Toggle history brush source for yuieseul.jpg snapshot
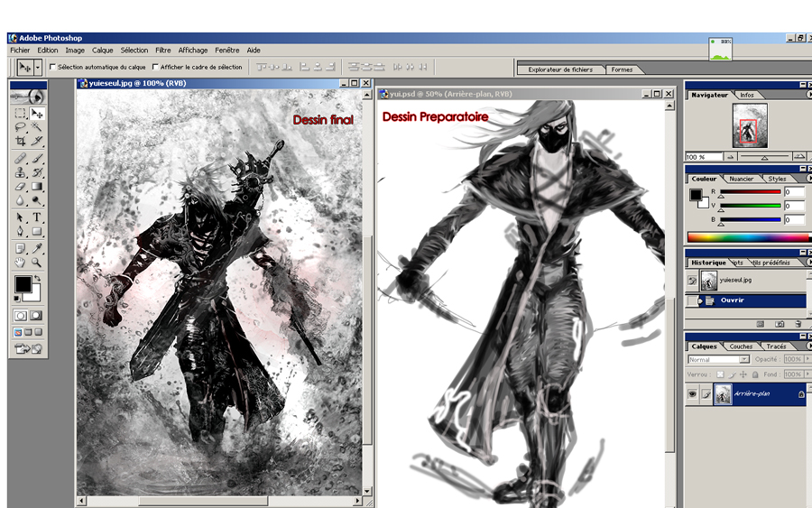The image size is (812, 508). (692, 281)
